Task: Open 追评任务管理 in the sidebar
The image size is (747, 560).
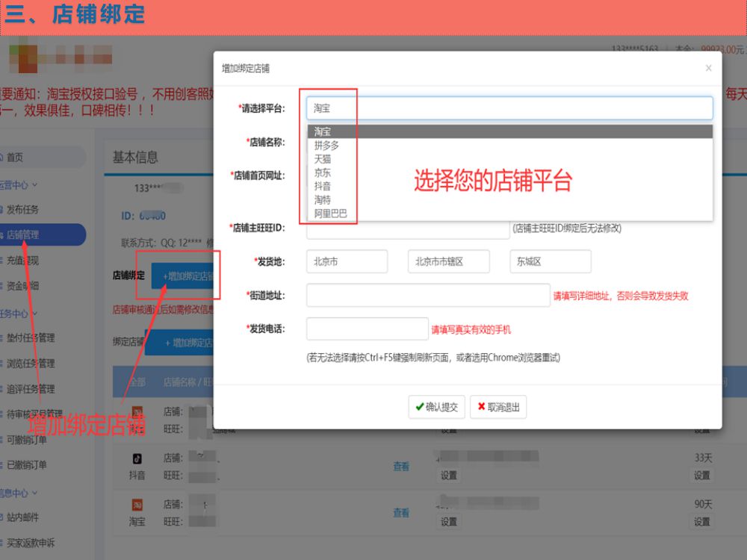Action: click(x=30, y=389)
